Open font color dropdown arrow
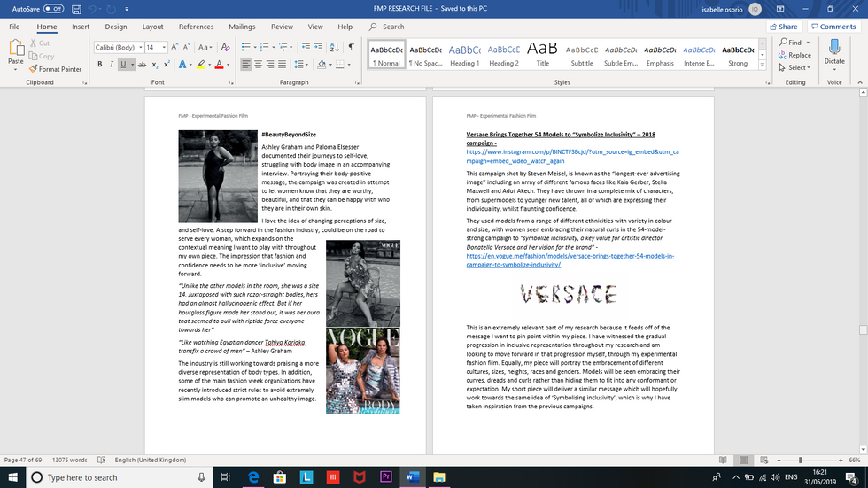868x488 pixels. tap(229, 65)
